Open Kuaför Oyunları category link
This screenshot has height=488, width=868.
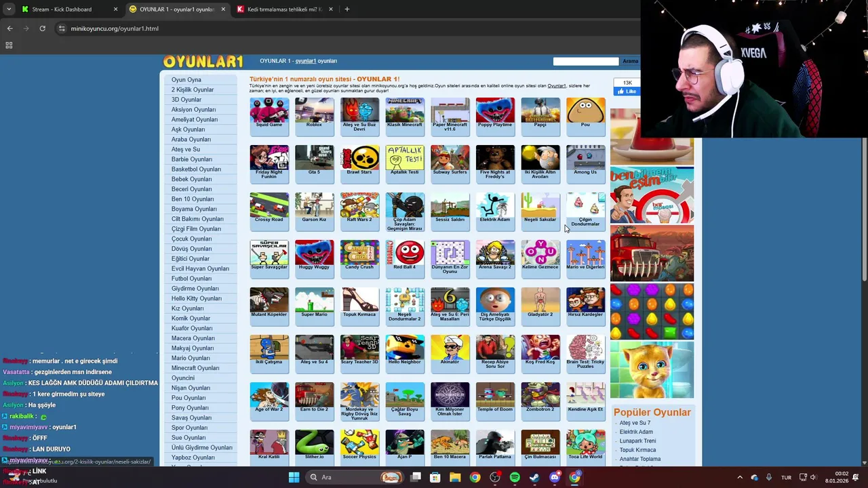click(x=192, y=328)
